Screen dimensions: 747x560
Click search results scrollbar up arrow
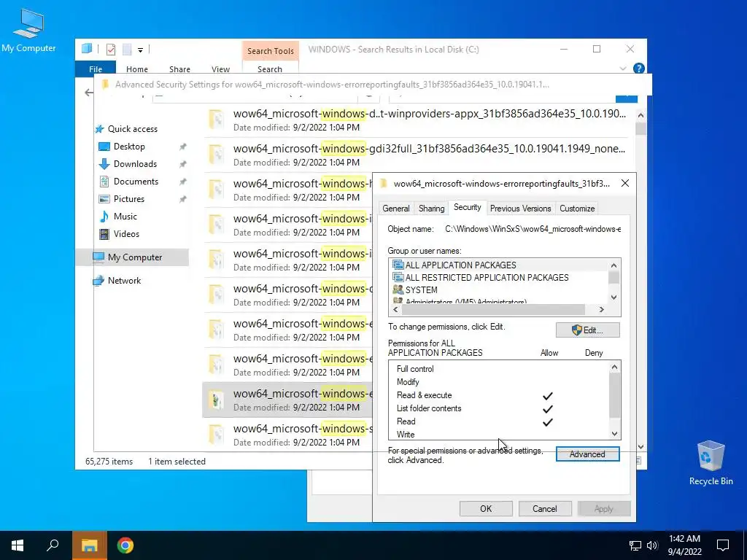640,115
